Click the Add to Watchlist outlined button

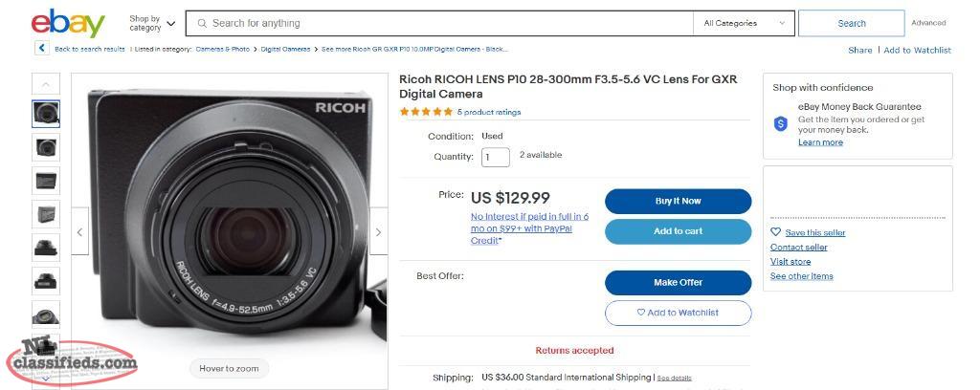[x=679, y=313]
